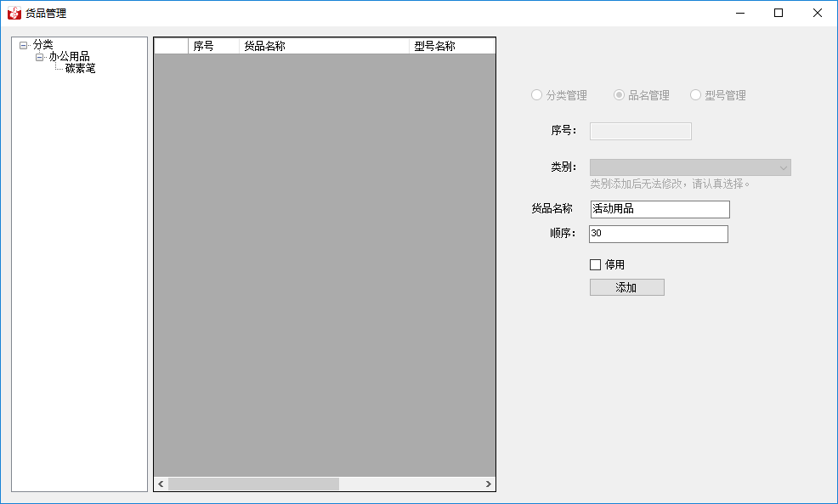Viewport: 838px width, 504px height.
Task: Click the blank row-selector header cell
Action: click(171, 46)
